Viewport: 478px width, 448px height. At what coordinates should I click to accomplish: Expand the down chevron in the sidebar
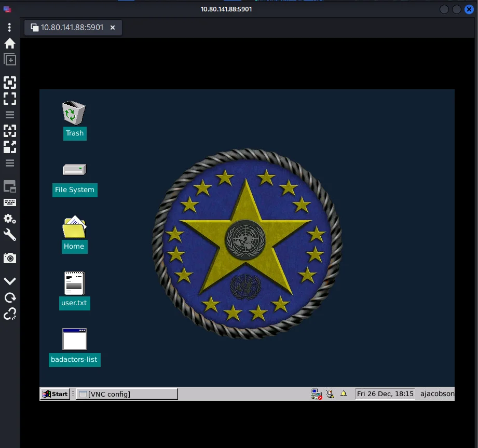coord(10,281)
